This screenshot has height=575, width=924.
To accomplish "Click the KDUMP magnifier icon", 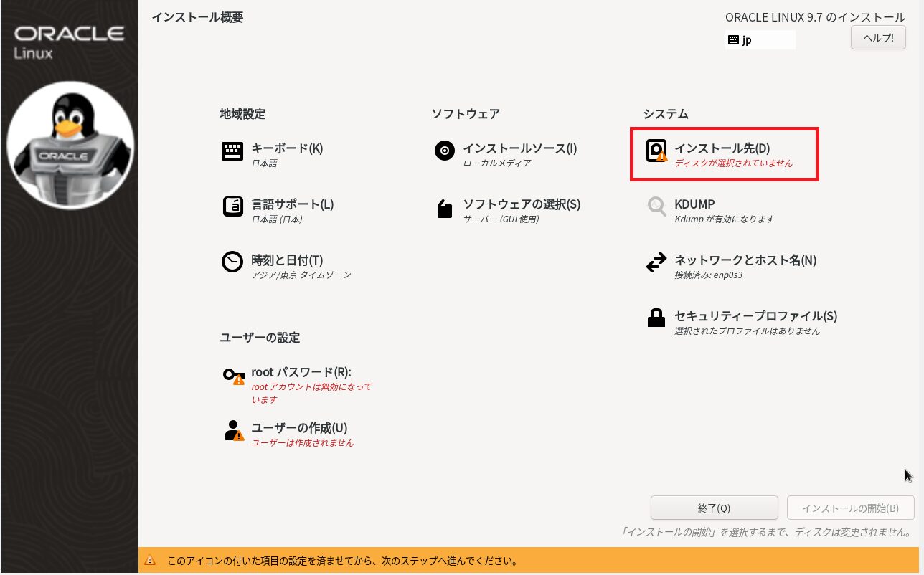I will (656, 207).
